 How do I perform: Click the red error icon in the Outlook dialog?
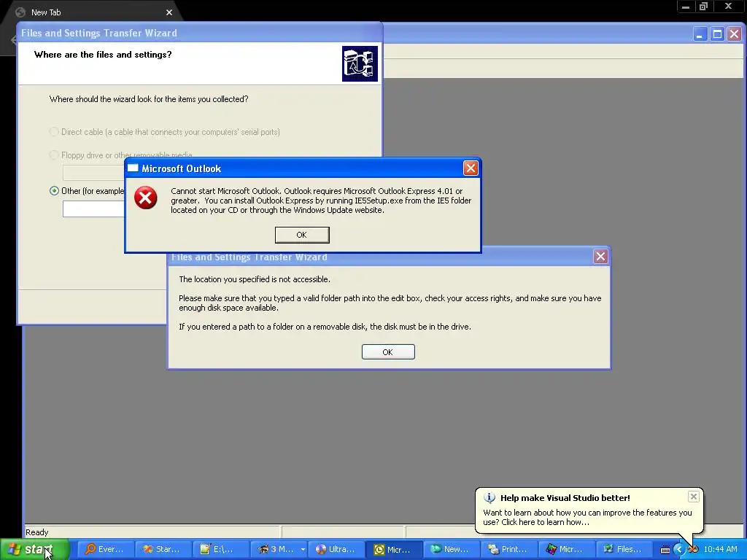tap(146, 198)
